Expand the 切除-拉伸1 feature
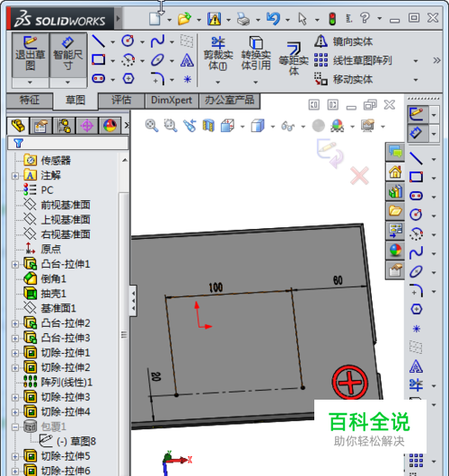The image size is (449, 476). [x=15, y=353]
